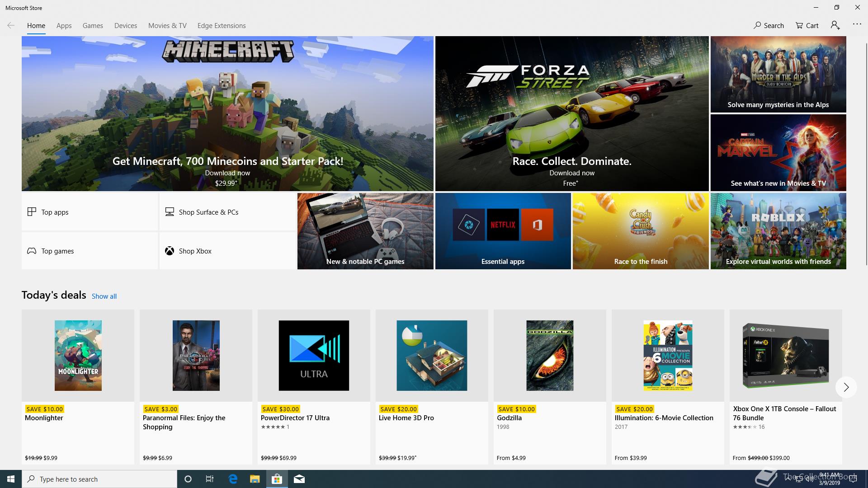Screen dimensions: 868x488
Task: Open the New & notable PC games tile
Action: tap(365, 231)
